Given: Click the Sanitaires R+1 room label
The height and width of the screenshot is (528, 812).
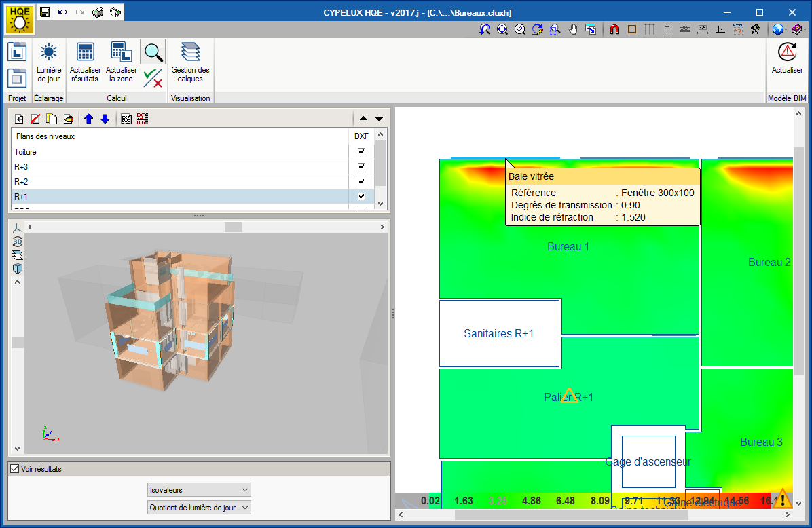Looking at the screenshot, I should pyautogui.click(x=499, y=333).
